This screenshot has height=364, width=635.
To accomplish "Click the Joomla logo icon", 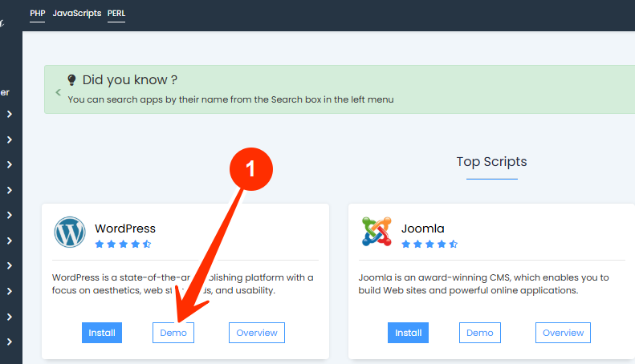I will click(x=377, y=233).
